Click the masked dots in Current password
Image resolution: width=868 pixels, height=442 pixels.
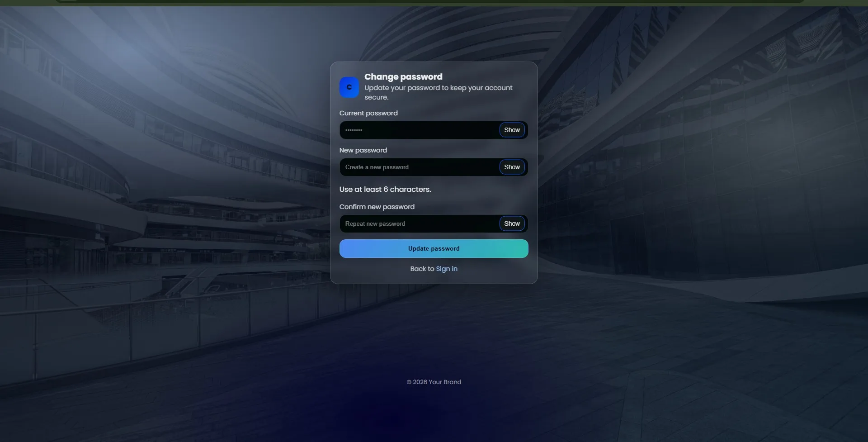[354, 130]
